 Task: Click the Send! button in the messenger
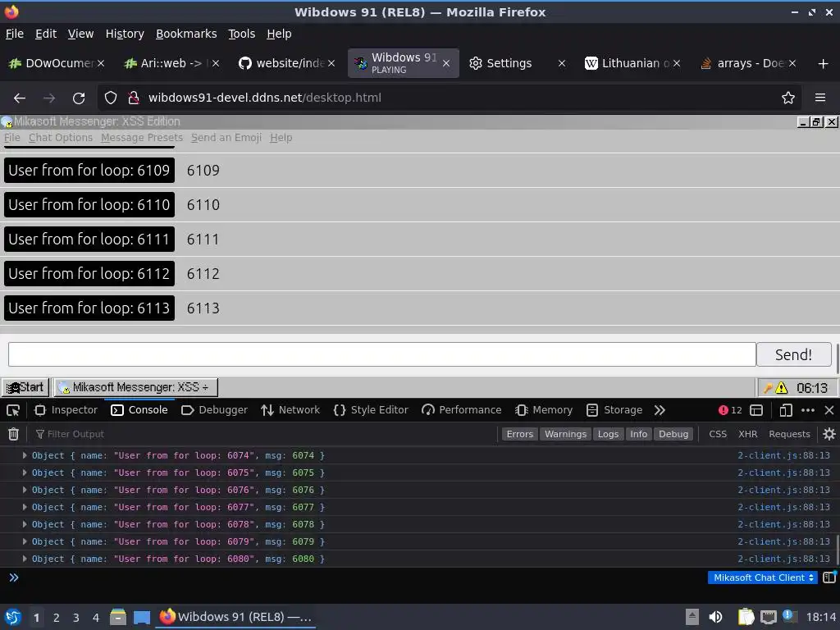click(794, 354)
